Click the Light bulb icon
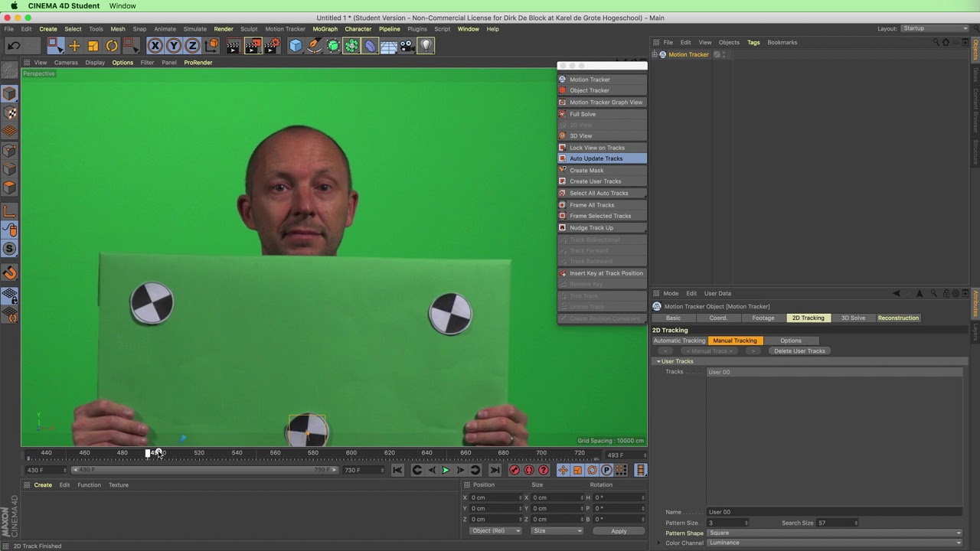The height and width of the screenshot is (551, 980). [x=426, y=46]
